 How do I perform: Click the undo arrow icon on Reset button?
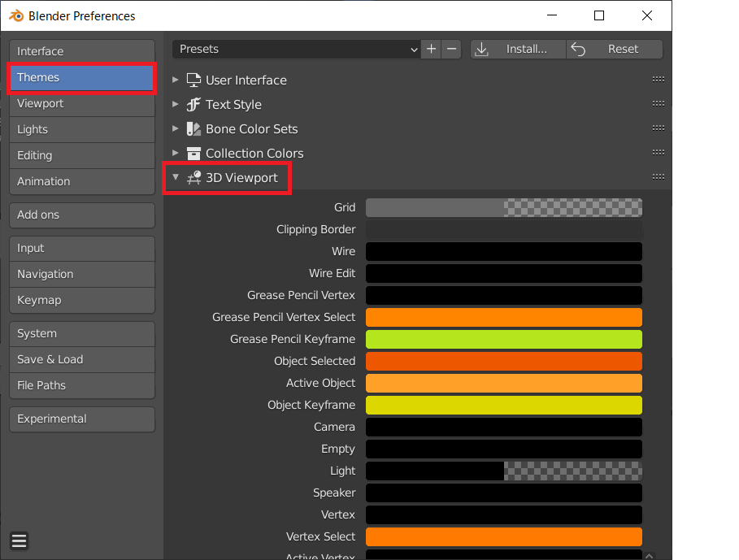(577, 49)
